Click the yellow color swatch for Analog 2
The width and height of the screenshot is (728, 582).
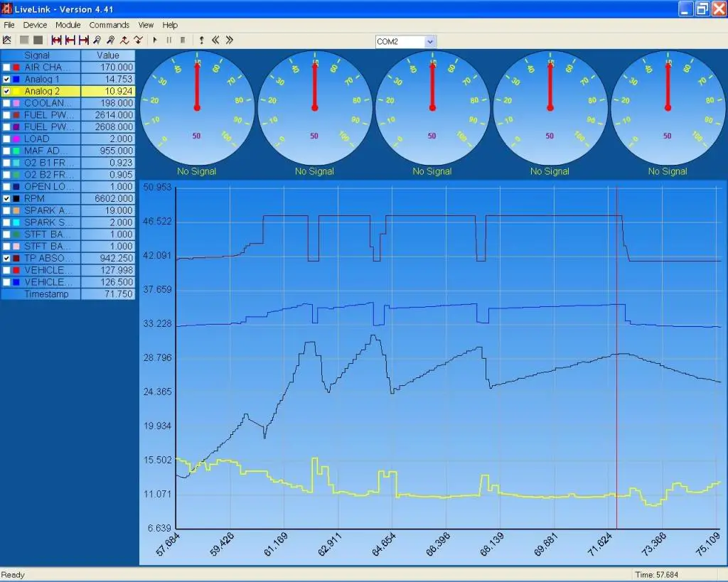pyautogui.click(x=16, y=92)
